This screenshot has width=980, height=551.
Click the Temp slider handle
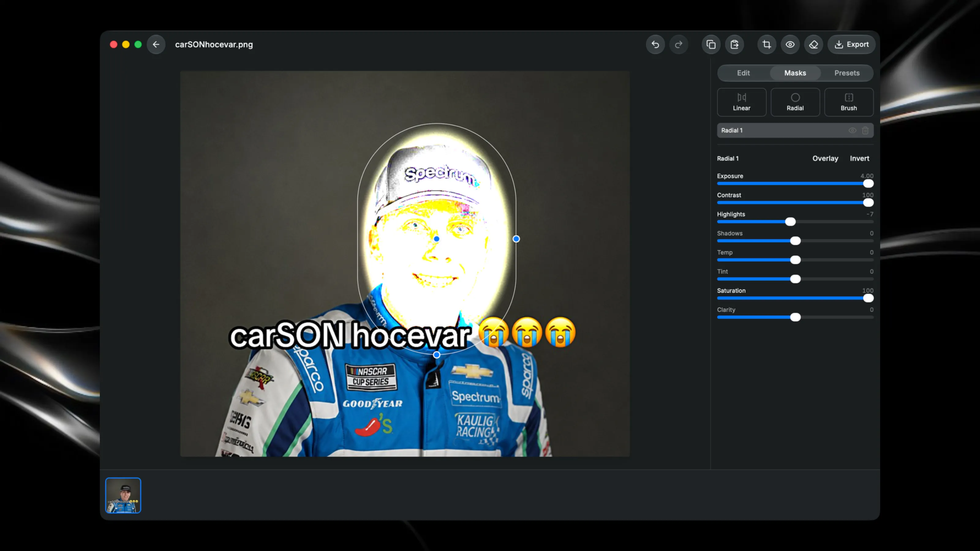[x=795, y=260]
